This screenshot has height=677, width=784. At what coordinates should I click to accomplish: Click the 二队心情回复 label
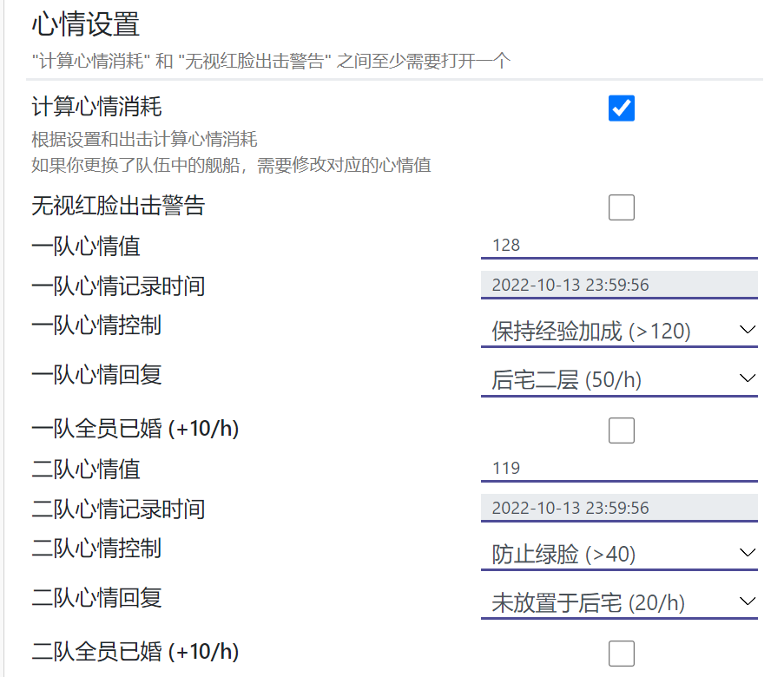click(96, 597)
